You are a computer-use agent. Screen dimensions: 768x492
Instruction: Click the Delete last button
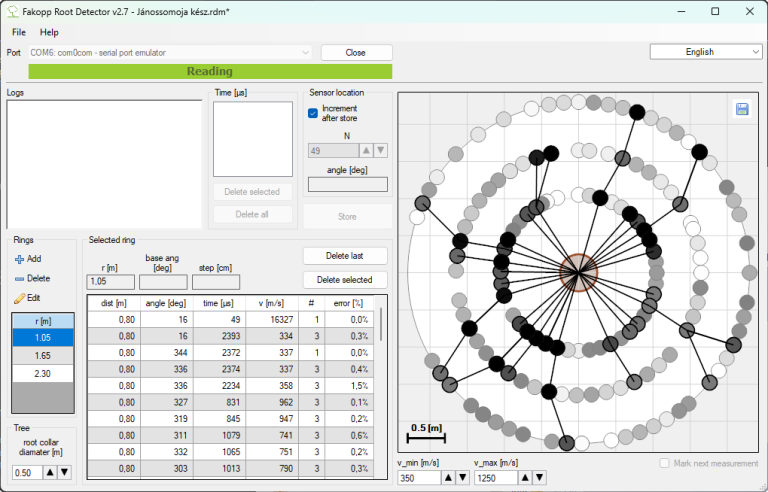(x=345, y=256)
